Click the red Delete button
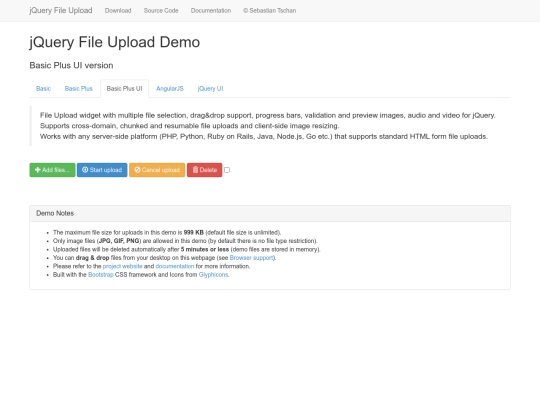Screen dimensions: 540x405 (x=205, y=170)
